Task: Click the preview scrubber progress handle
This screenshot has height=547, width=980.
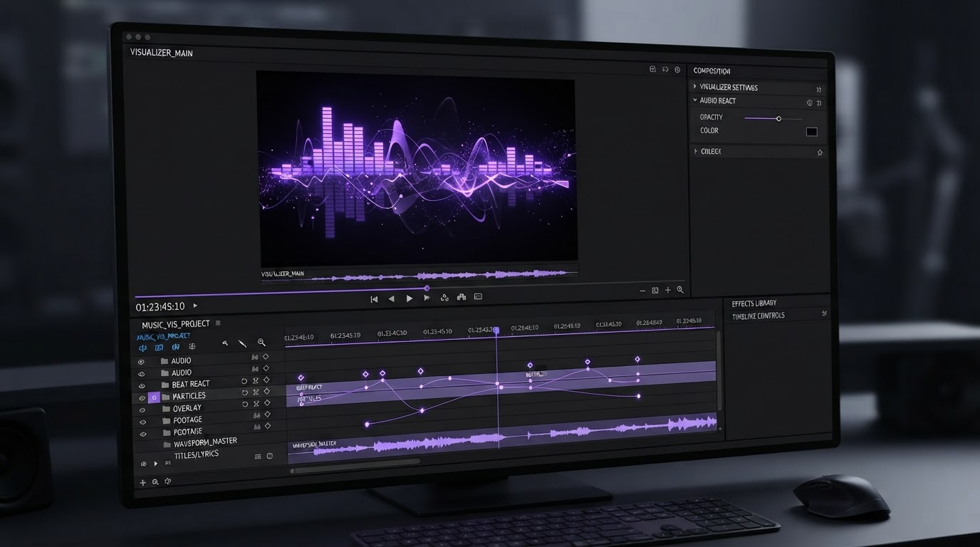Action: tap(427, 288)
